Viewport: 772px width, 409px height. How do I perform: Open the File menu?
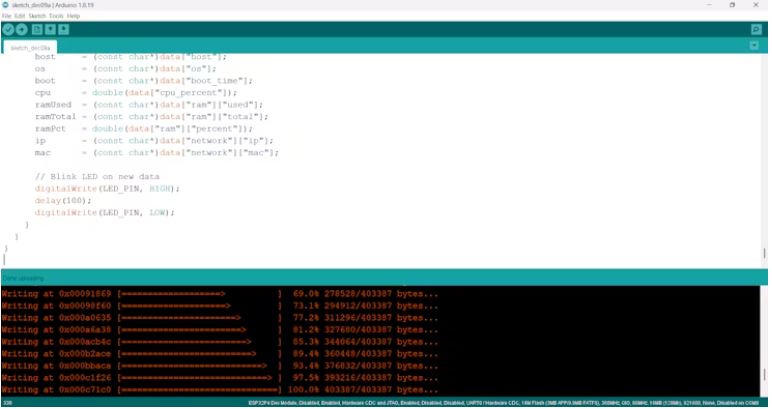pyautogui.click(x=6, y=16)
